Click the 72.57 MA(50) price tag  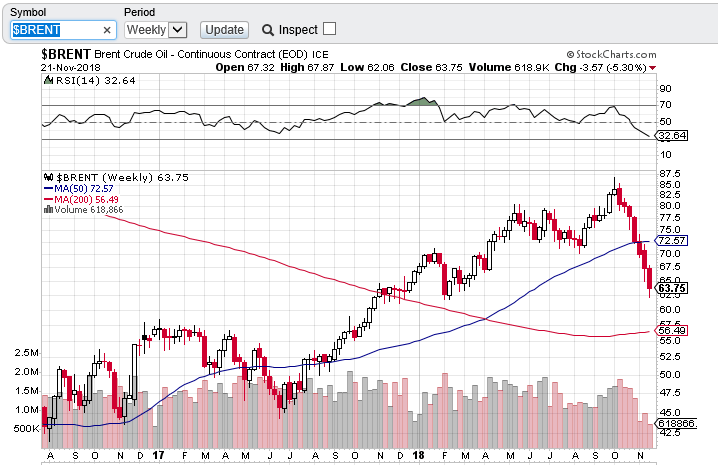[x=671, y=241]
